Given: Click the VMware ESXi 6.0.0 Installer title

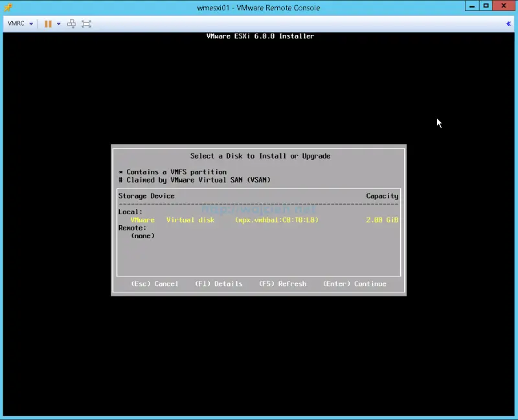Looking at the screenshot, I should 259,36.
